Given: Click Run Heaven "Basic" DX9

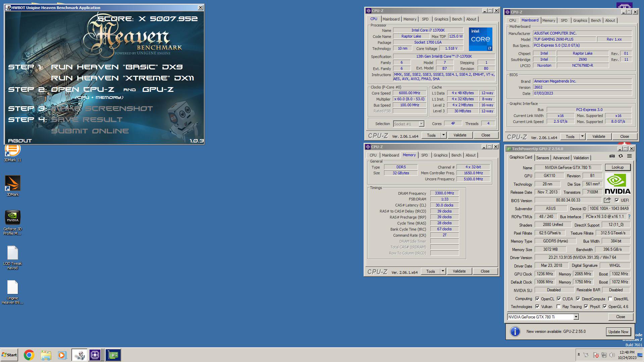Looking at the screenshot, I should 117,67.
